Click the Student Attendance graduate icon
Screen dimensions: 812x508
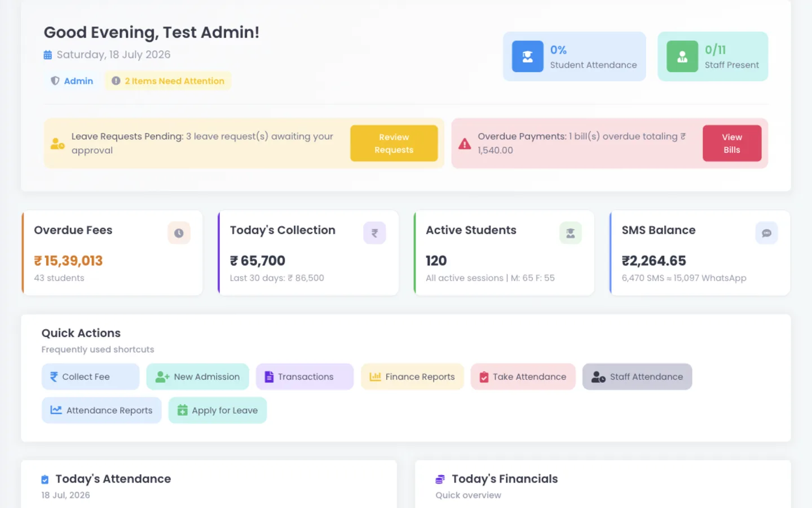tap(527, 56)
